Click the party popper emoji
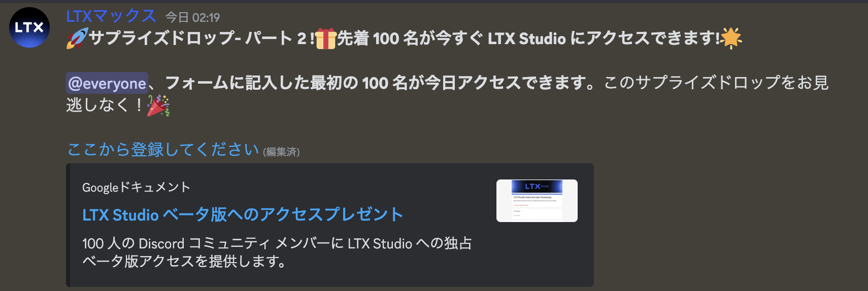The height and width of the screenshot is (291, 868). (158, 105)
